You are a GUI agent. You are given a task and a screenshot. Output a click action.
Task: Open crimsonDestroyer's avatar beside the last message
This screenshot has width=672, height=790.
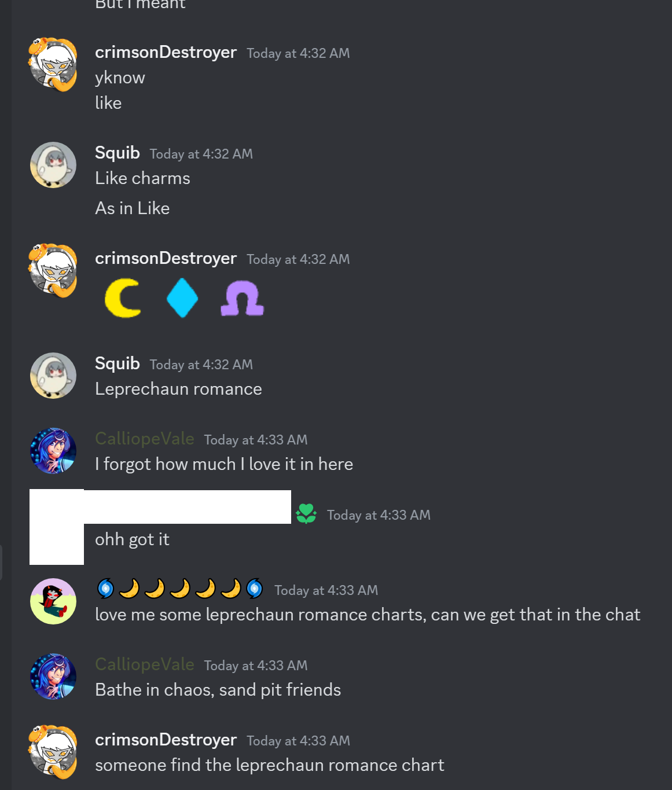tap(53, 752)
